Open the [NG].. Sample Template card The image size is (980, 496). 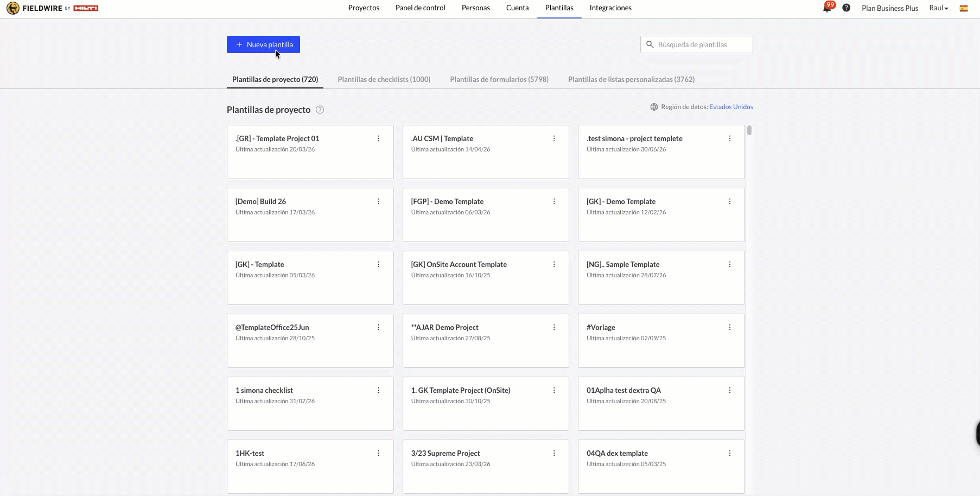[661, 278]
